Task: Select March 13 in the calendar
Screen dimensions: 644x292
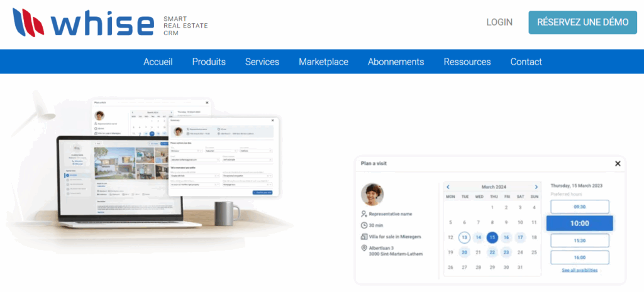Action: point(464,237)
